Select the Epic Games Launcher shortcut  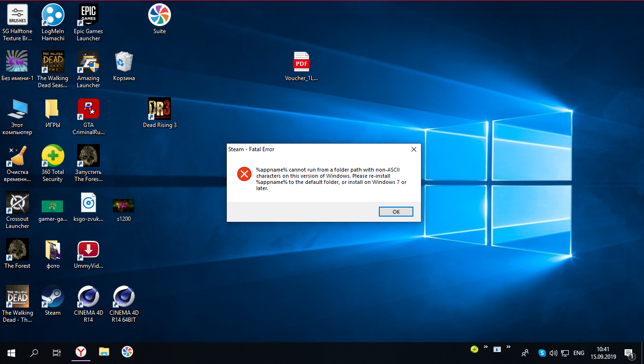89,22
